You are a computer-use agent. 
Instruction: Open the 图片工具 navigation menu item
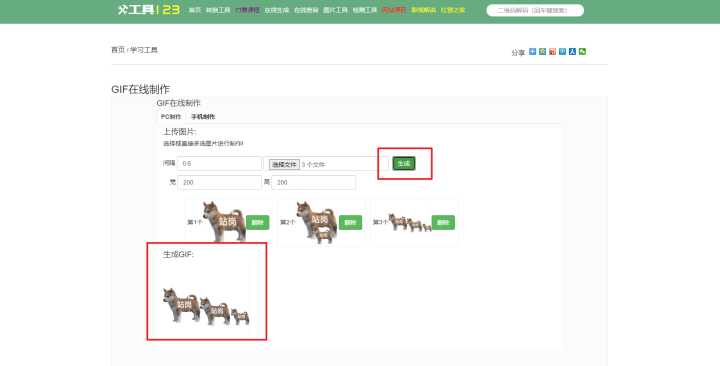click(x=335, y=10)
